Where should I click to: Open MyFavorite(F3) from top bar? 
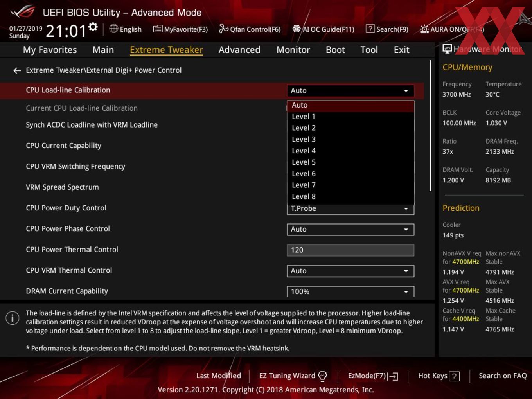[180, 29]
